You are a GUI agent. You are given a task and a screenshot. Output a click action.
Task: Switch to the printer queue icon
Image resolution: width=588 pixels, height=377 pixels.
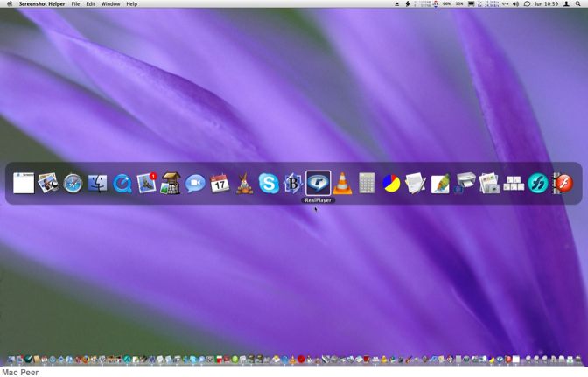(x=465, y=184)
